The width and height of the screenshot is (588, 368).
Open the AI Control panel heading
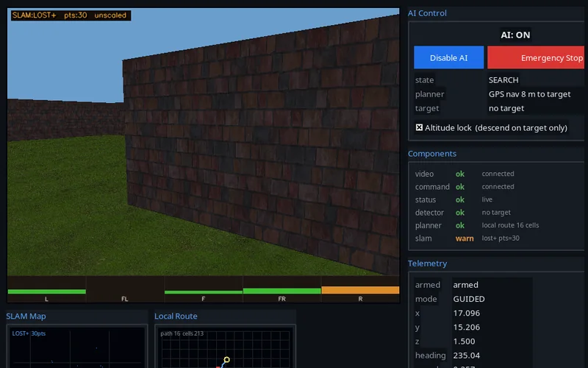coord(427,13)
